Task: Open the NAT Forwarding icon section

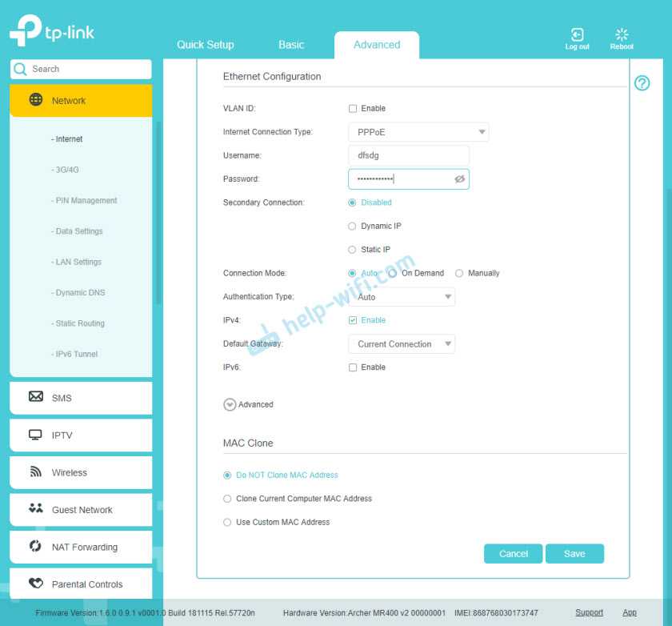Action: coord(36,547)
